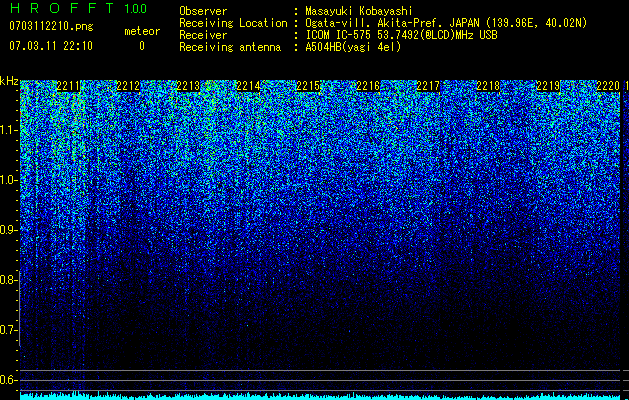The image size is (629, 400).
Task: Click the antenna value A504HB(yagi 4el)
Action: point(353,47)
